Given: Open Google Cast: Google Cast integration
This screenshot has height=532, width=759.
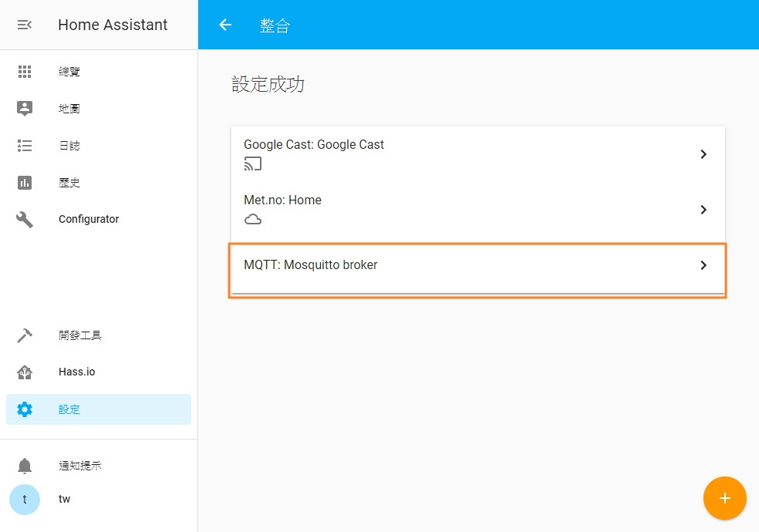Looking at the screenshot, I should click(x=478, y=154).
